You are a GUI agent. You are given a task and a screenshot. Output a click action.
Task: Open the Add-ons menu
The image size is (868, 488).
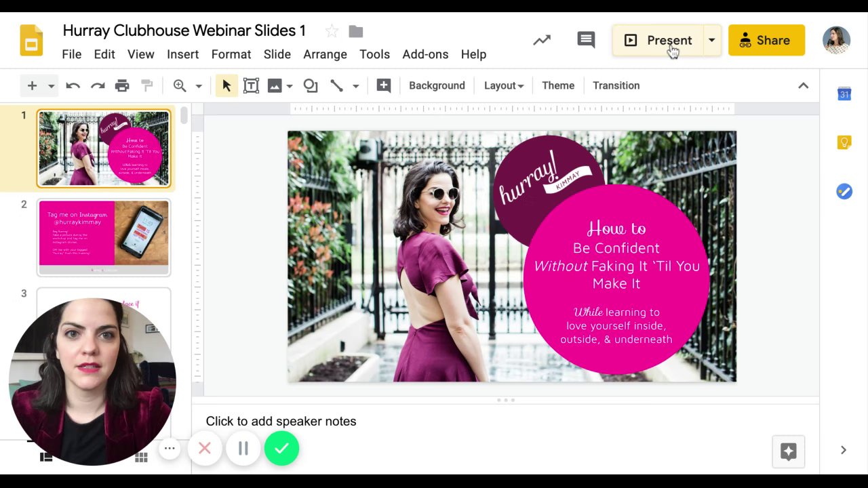425,54
